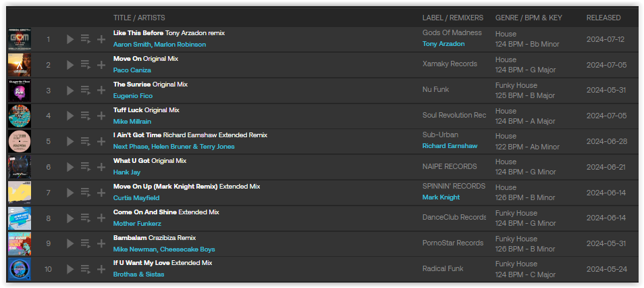Open the Bambalam cover artwork thumbnail
644x288 pixels.
[x=20, y=243]
